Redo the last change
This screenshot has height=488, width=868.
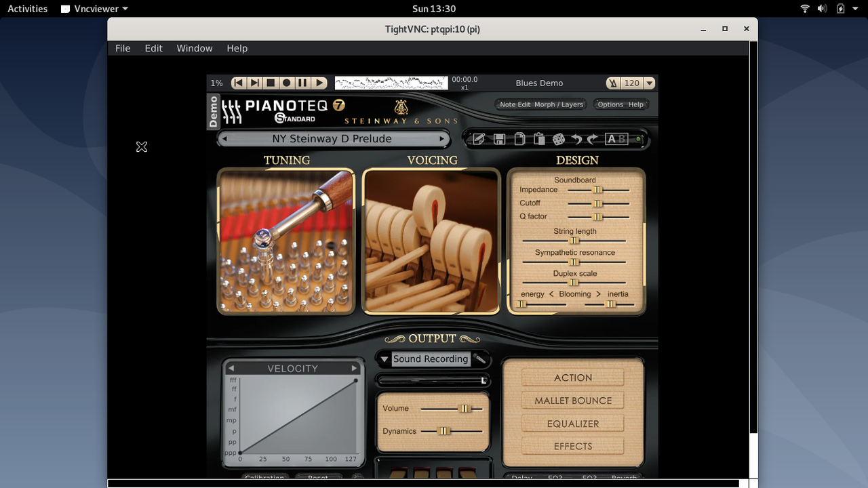(593, 139)
